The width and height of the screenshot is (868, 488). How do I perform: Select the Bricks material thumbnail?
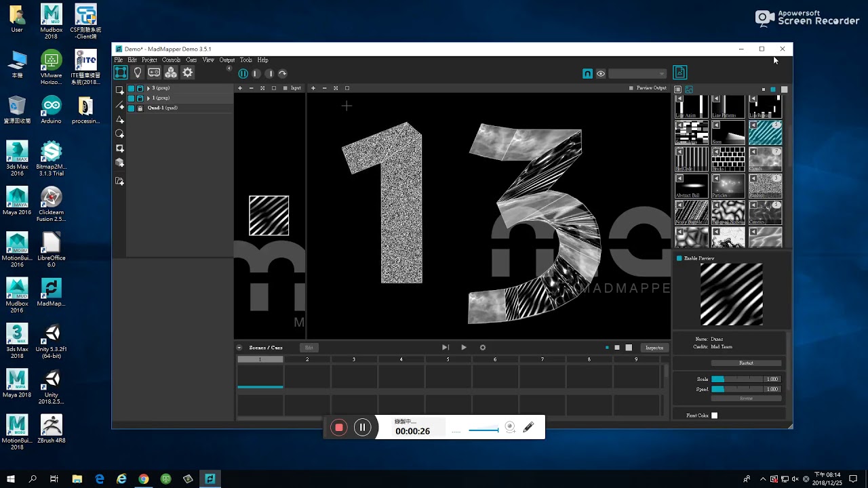728,159
